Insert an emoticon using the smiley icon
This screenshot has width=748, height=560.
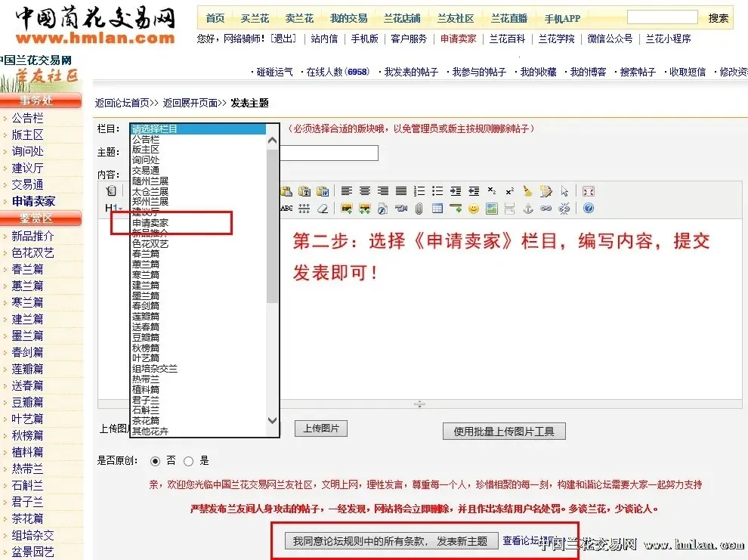(474, 209)
